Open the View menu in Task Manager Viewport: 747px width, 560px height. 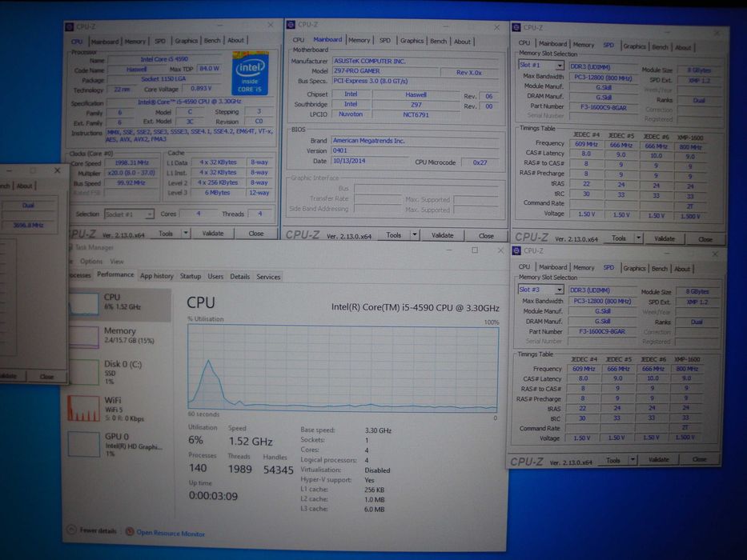(117, 262)
